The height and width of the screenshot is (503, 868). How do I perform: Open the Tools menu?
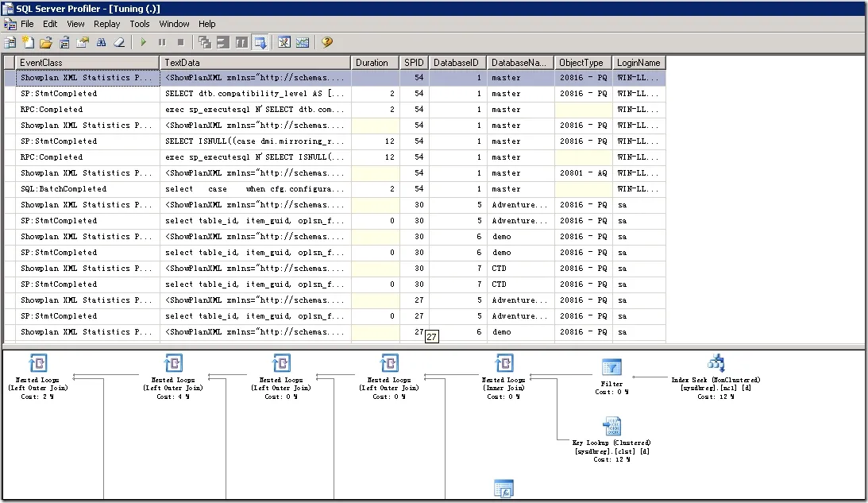[140, 24]
